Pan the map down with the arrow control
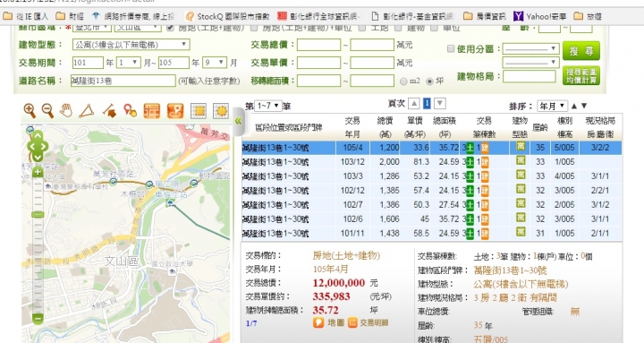This screenshot has height=343, width=644. click(x=38, y=157)
